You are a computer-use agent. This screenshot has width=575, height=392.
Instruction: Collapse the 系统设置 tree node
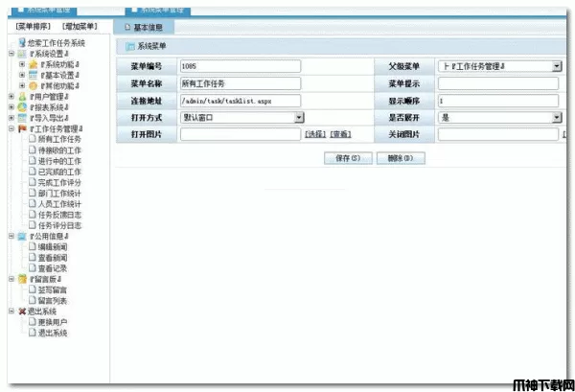pyautogui.click(x=10, y=54)
